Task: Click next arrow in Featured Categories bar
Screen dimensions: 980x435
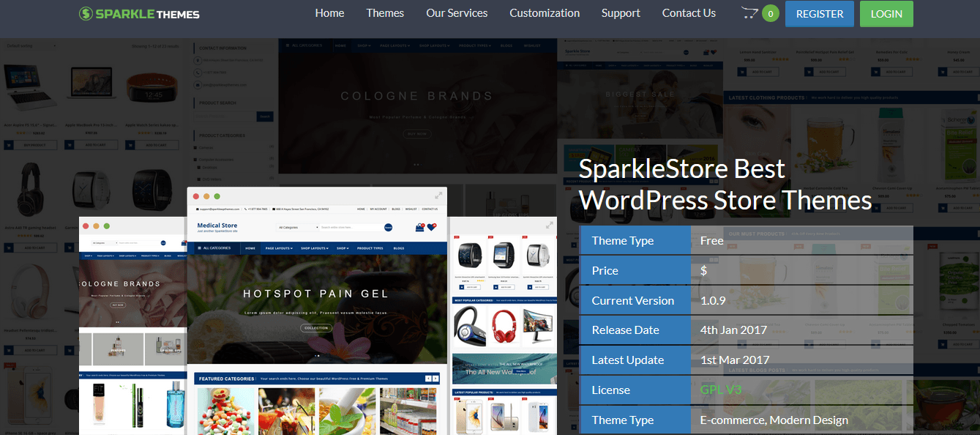Action: point(436,379)
